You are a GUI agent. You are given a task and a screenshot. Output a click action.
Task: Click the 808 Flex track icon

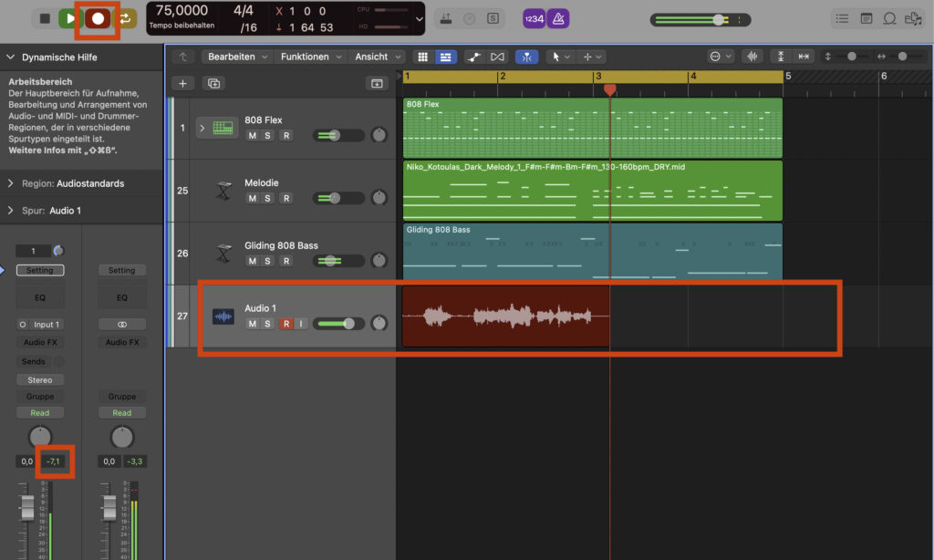click(223, 128)
